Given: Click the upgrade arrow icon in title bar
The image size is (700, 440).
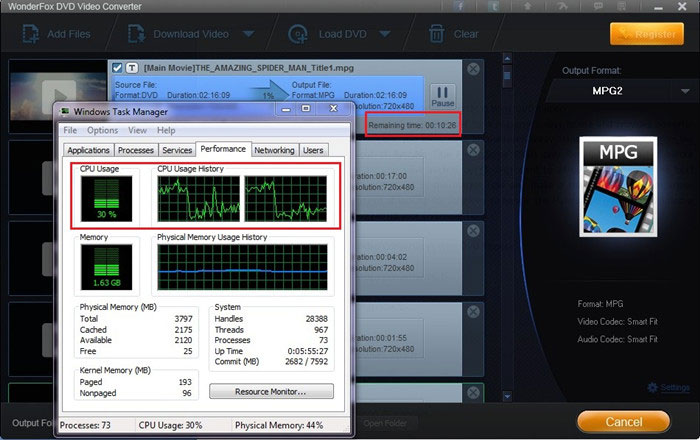Looking at the screenshot, I should click(527, 6).
